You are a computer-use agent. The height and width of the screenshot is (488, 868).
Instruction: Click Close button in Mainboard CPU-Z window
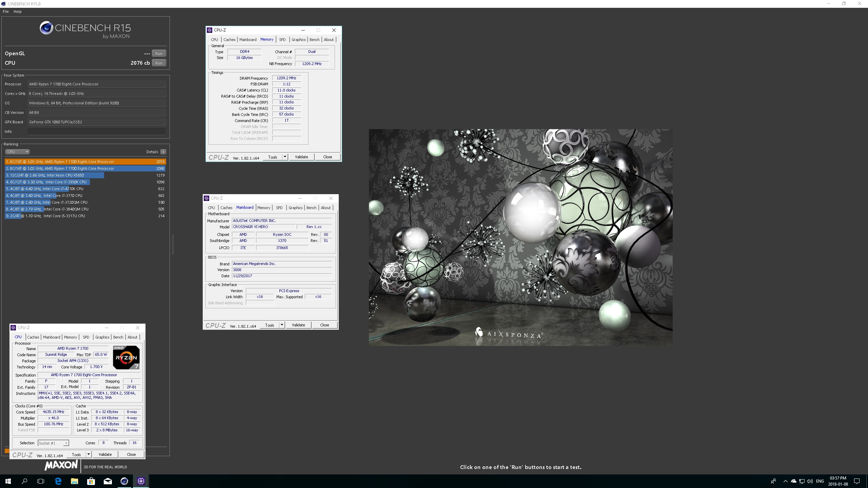pyautogui.click(x=324, y=325)
